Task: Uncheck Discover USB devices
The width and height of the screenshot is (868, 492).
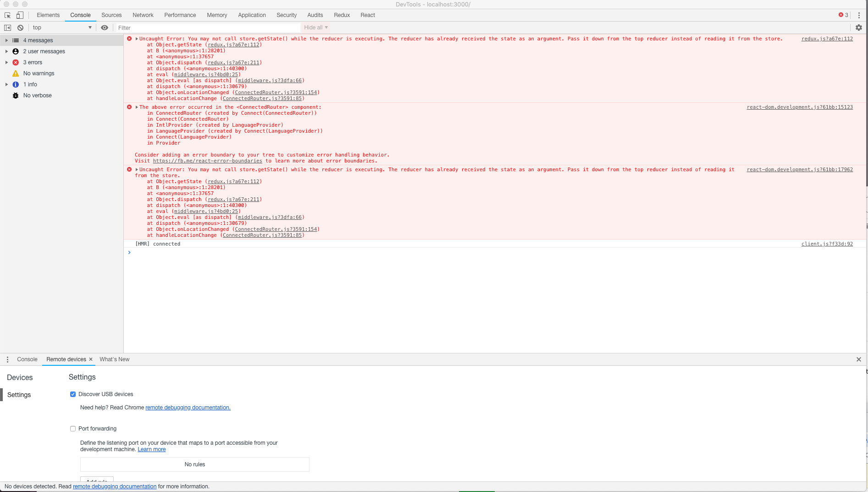Action: click(x=73, y=394)
